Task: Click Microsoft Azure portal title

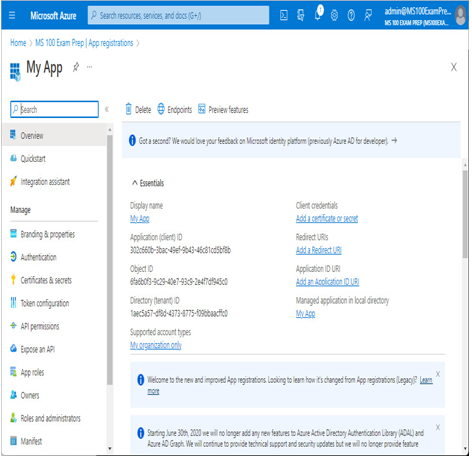Action: point(53,16)
